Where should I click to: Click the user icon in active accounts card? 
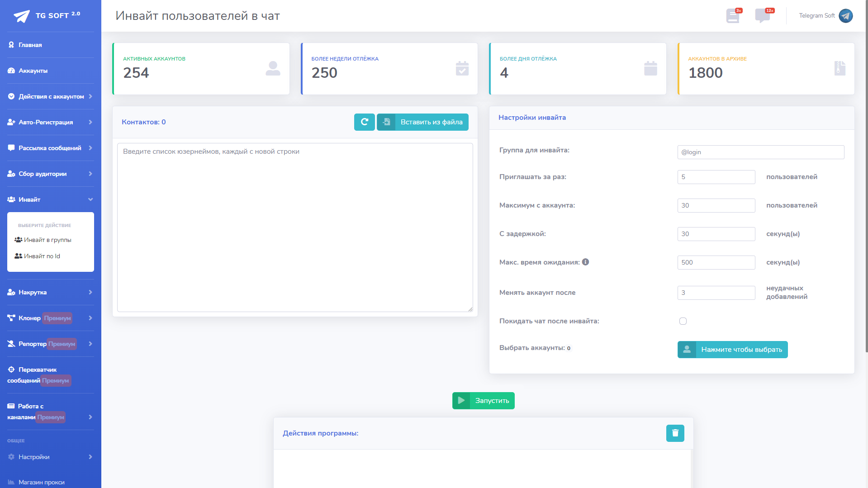(273, 69)
